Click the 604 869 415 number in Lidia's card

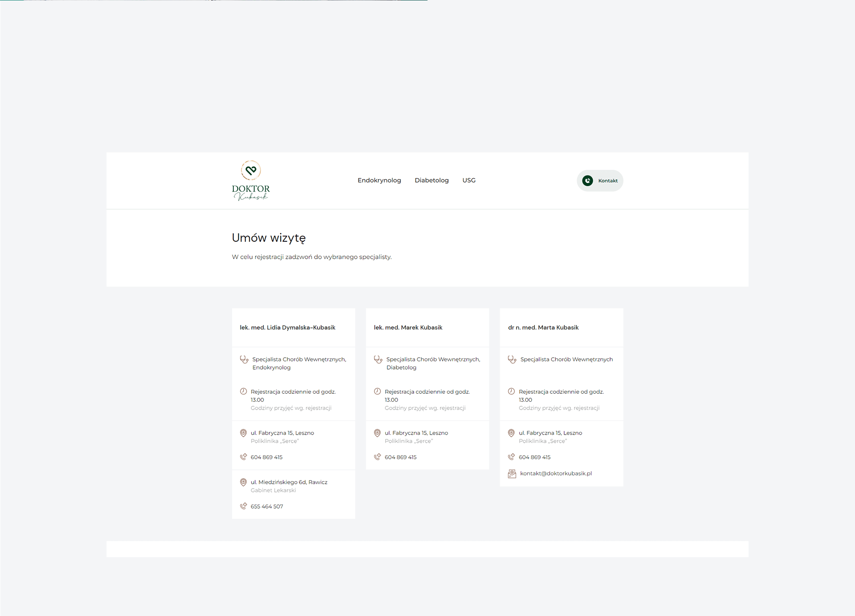click(x=266, y=457)
